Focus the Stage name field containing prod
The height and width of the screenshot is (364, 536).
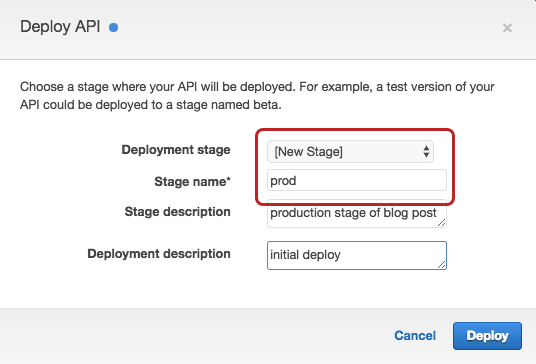(357, 180)
